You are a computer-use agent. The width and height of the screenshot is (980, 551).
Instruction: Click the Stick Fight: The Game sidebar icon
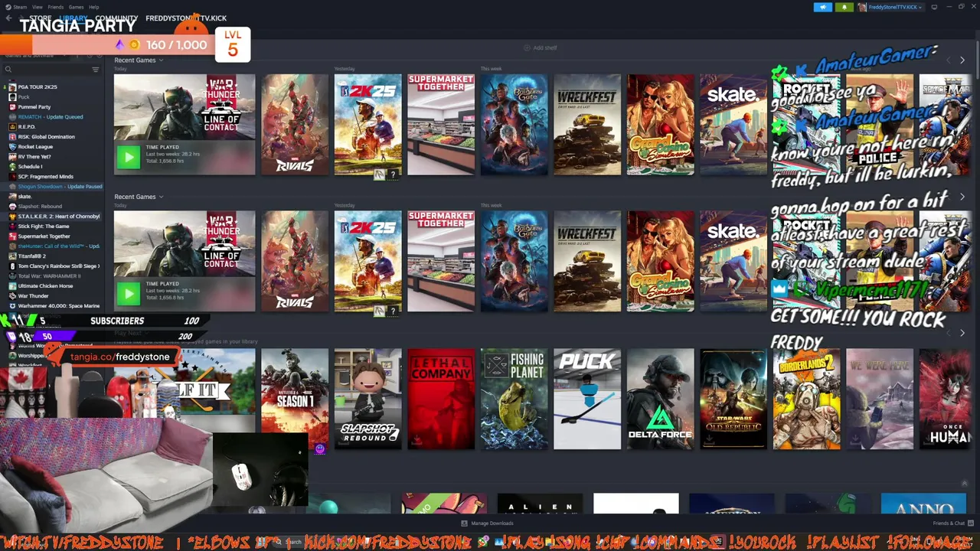(12, 227)
